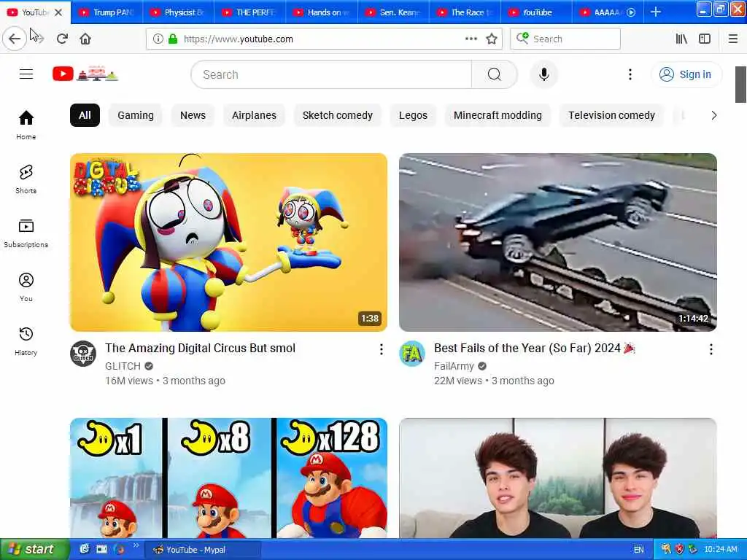The height and width of the screenshot is (560, 747).
Task: Show more filter chips with right chevron
Action: point(713,115)
